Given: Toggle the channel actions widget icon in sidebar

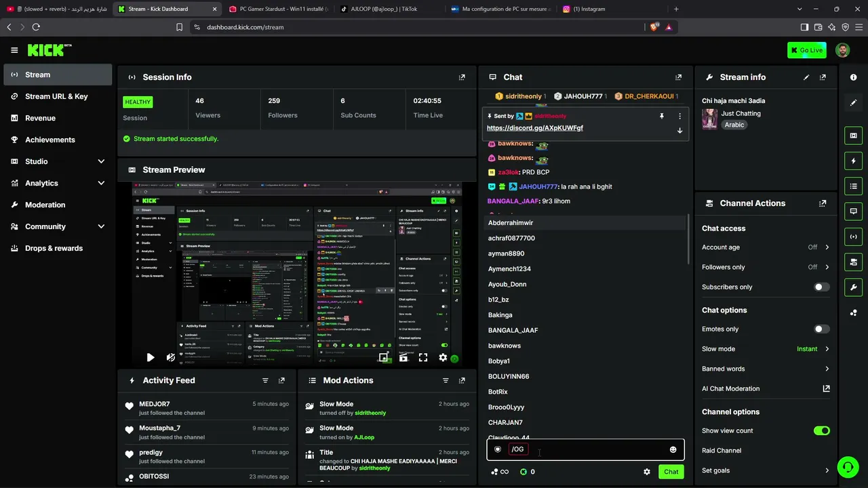Looking at the screenshot, I should pyautogui.click(x=853, y=262).
